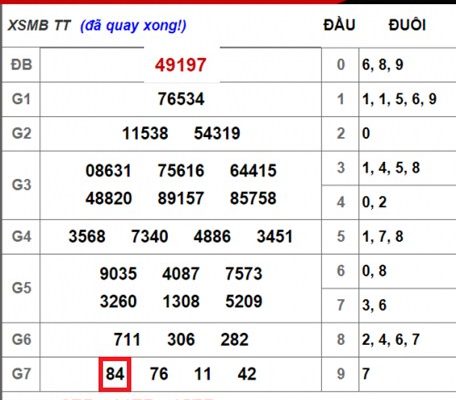Click the 'đã quay xong!' status text
Screen dimensions: 459x400
(133, 26)
